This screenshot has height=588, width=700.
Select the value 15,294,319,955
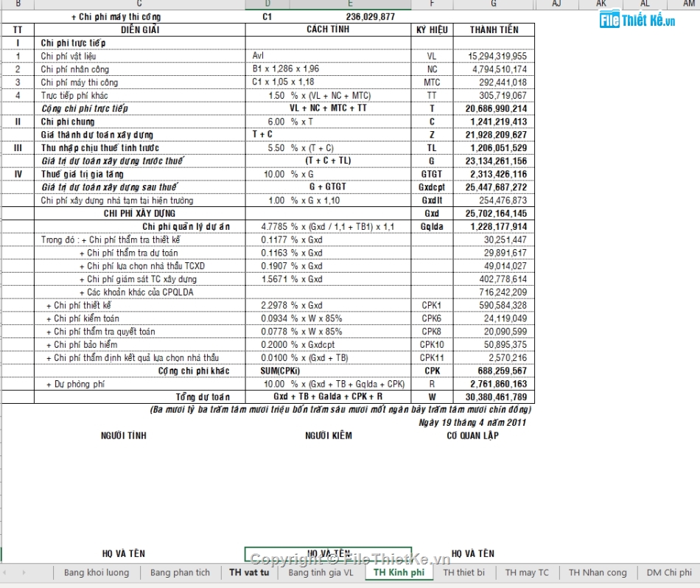[494, 56]
